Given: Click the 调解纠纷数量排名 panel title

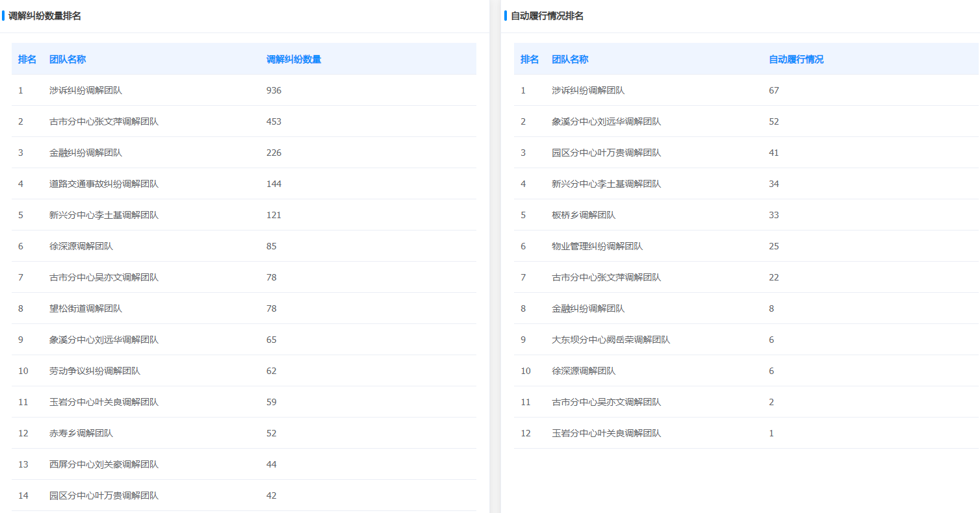Looking at the screenshot, I should tap(45, 16).
